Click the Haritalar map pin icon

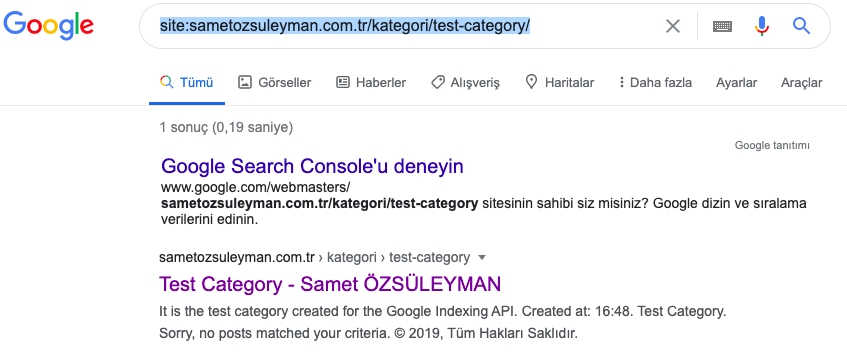click(x=532, y=82)
